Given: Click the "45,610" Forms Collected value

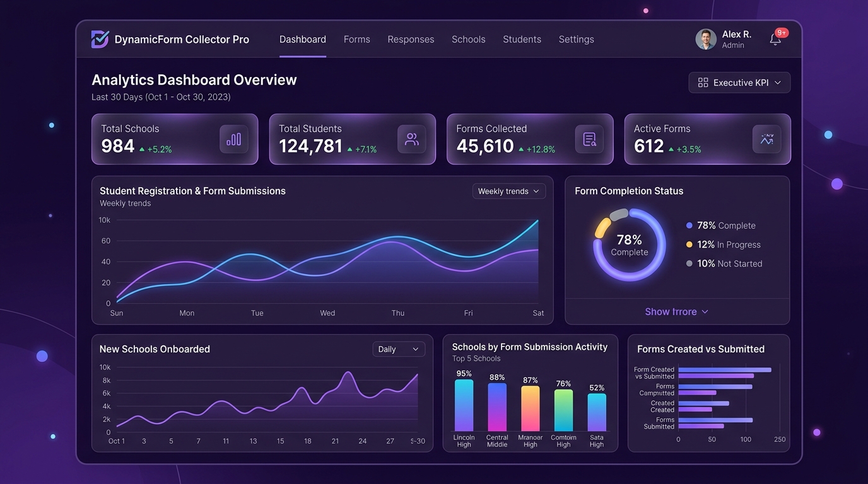Looking at the screenshot, I should click(x=485, y=146).
